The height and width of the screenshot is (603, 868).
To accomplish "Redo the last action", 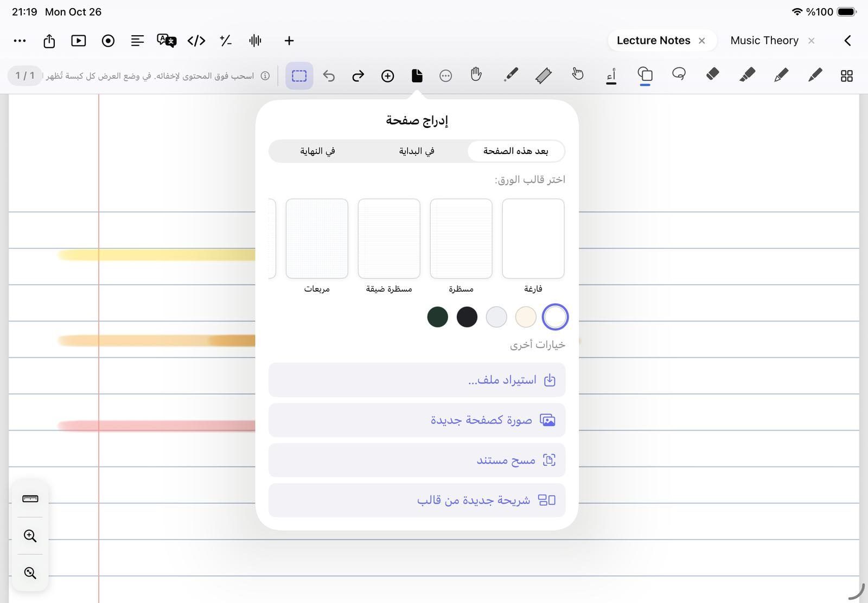I will tap(358, 75).
